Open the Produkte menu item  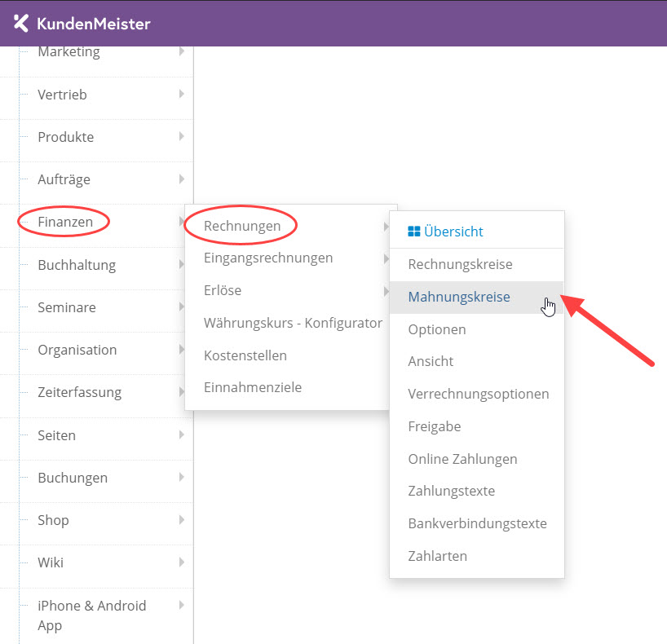(65, 137)
